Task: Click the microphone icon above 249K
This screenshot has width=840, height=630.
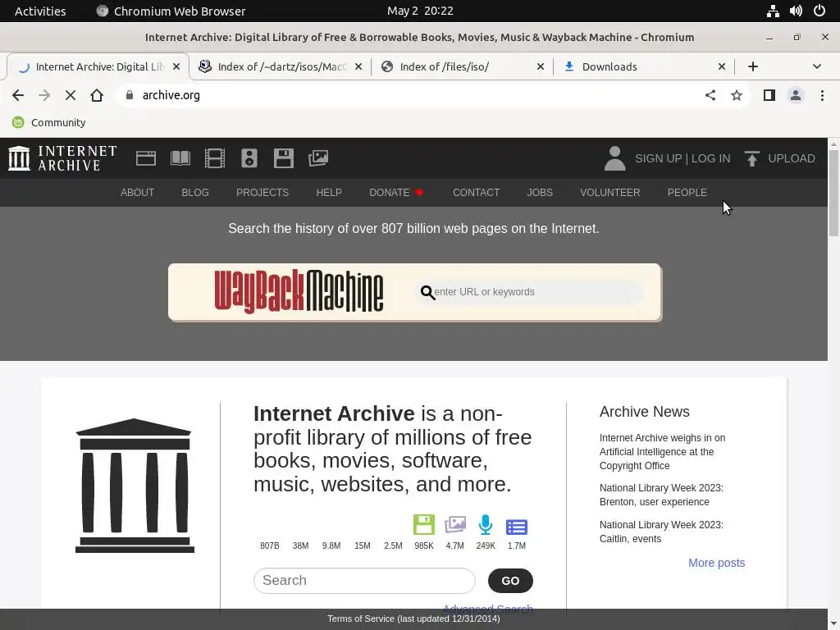Action: (x=486, y=524)
